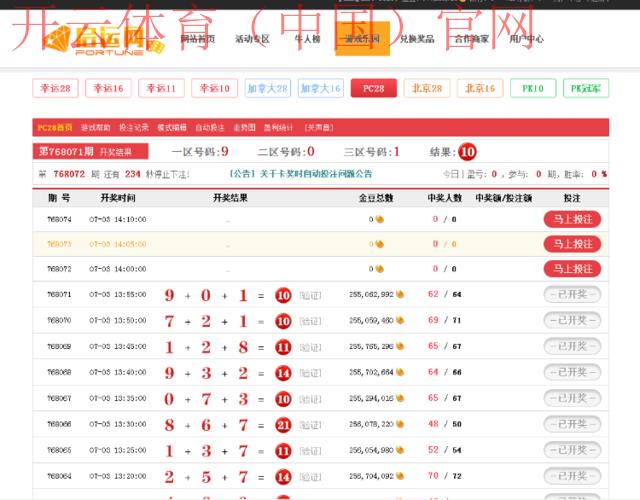
Task: Click result ball 14 in row 768068
Action: tap(283, 373)
